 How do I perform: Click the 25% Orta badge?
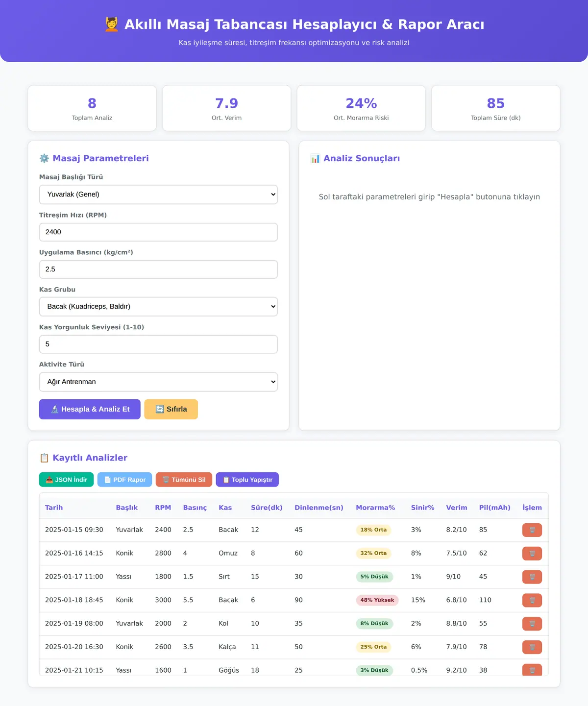[373, 647]
